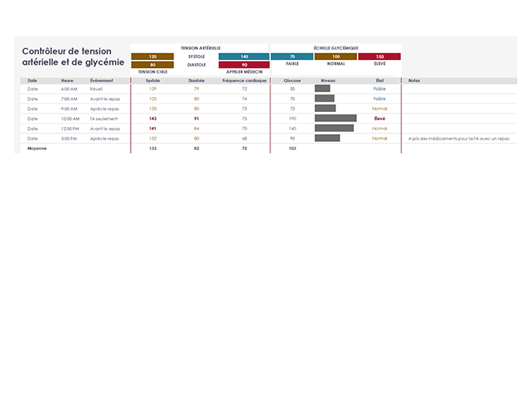Select the average glucose value '103'

pyautogui.click(x=292, y=149)
